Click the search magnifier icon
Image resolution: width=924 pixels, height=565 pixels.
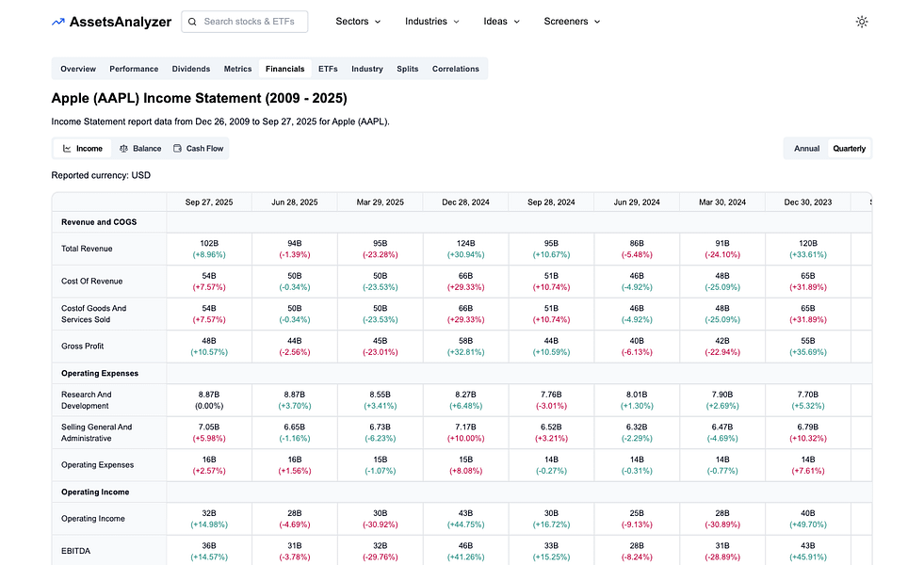pos(191,21)
